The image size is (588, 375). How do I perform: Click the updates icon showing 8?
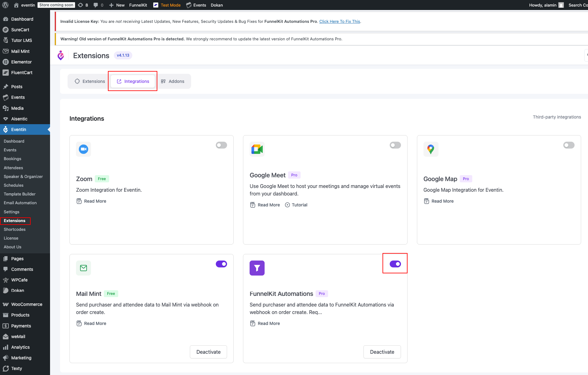pos(83,5)
